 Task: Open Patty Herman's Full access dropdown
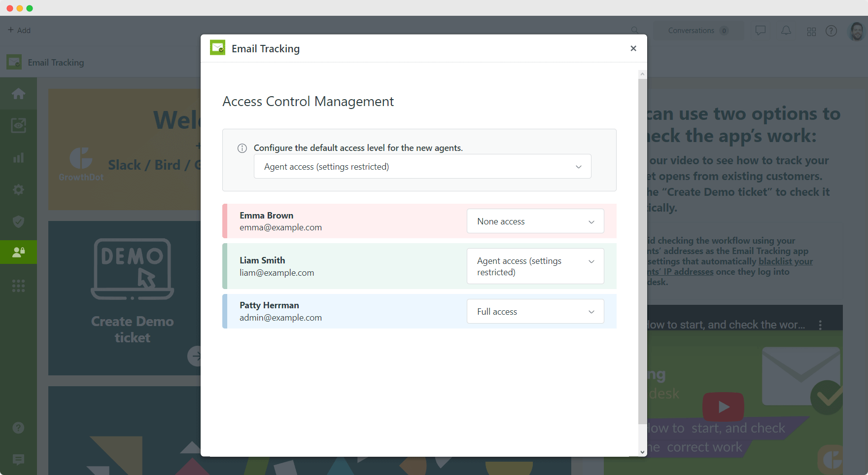point(535,312)
